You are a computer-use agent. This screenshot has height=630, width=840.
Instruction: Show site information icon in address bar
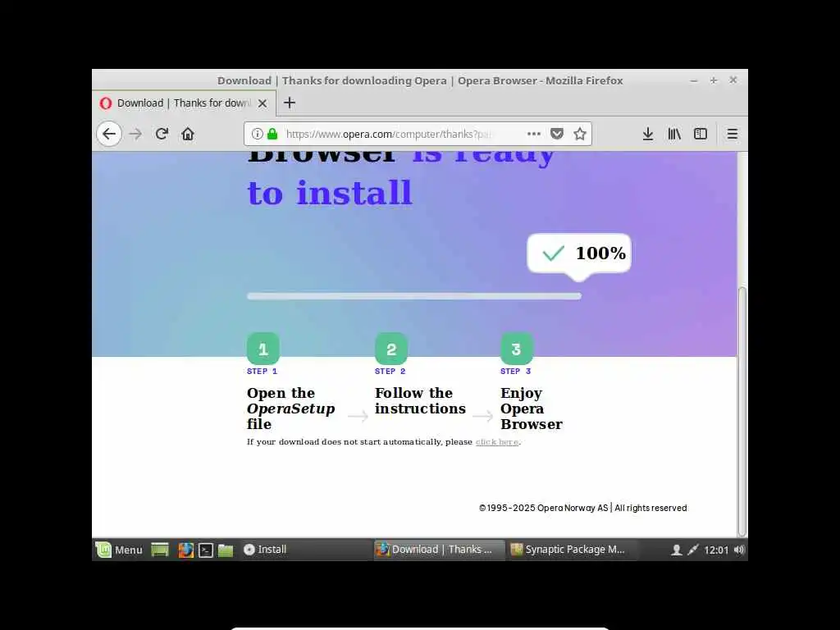257,134
